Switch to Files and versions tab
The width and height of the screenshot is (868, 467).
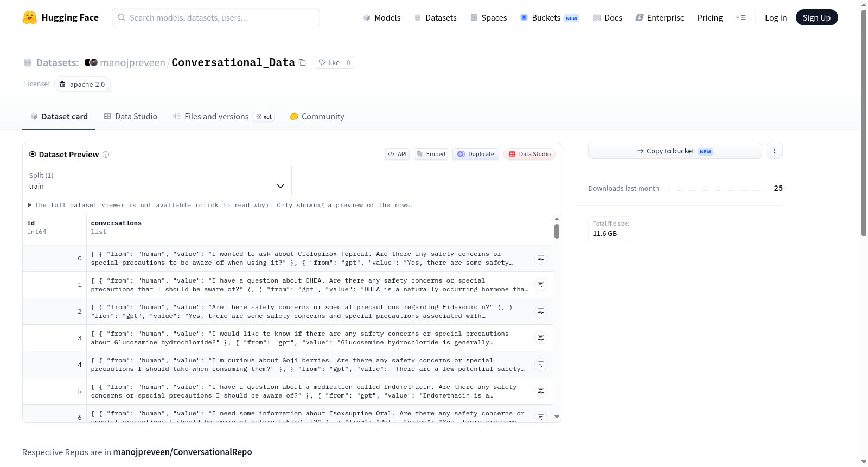point(224,117)
